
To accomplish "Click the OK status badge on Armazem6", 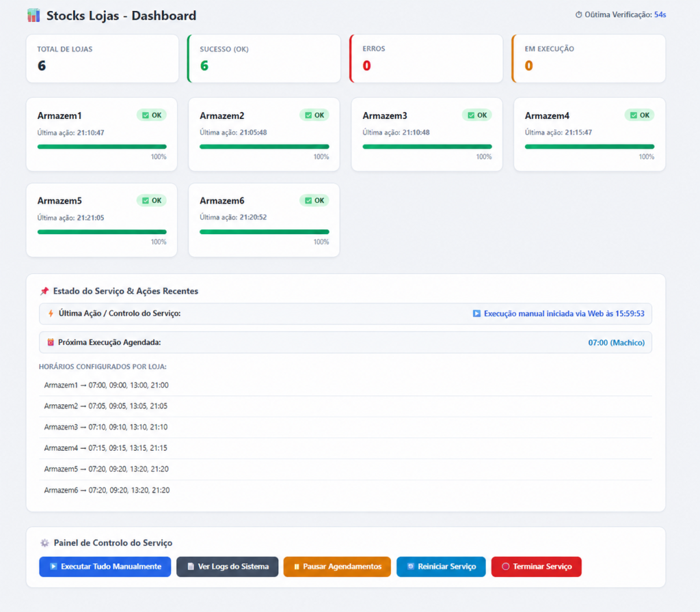I will pyautogui.click(x=314, y=200).
